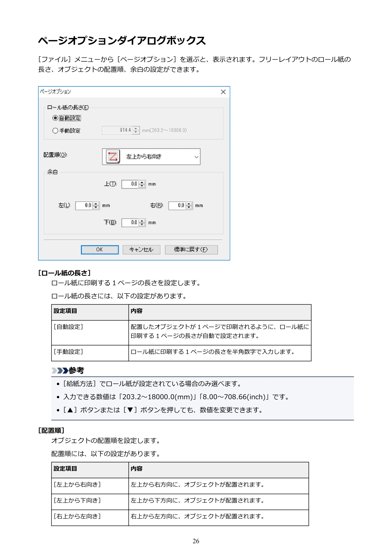Click the キャンセル button
This screenshot has width=392, height=555.
pyautogui.click(x=141, y=250)
